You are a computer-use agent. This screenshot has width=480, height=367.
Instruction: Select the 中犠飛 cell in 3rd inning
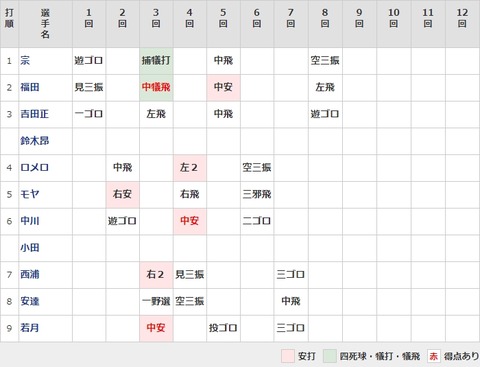tap(156, 87)
